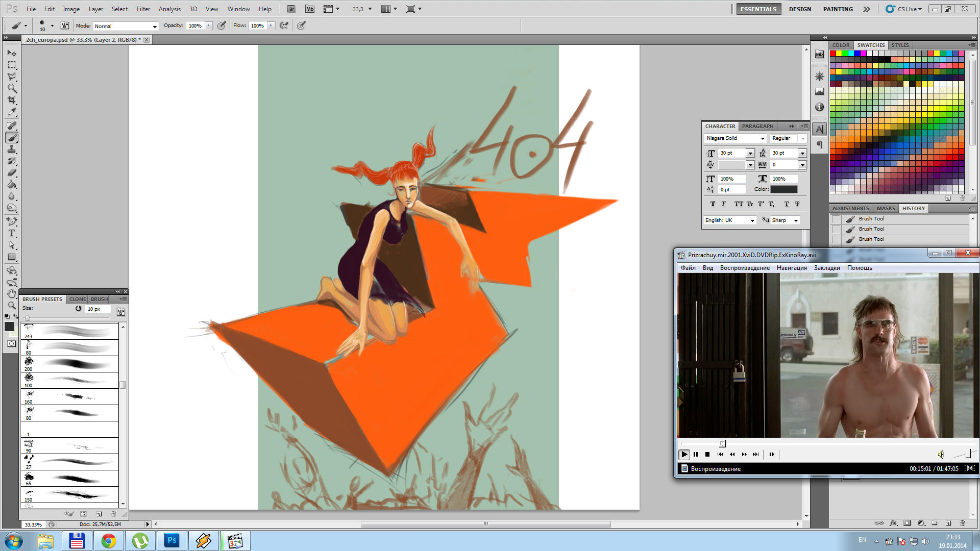Click the text Color swatch in Character panel

click(x=783, y=189)
